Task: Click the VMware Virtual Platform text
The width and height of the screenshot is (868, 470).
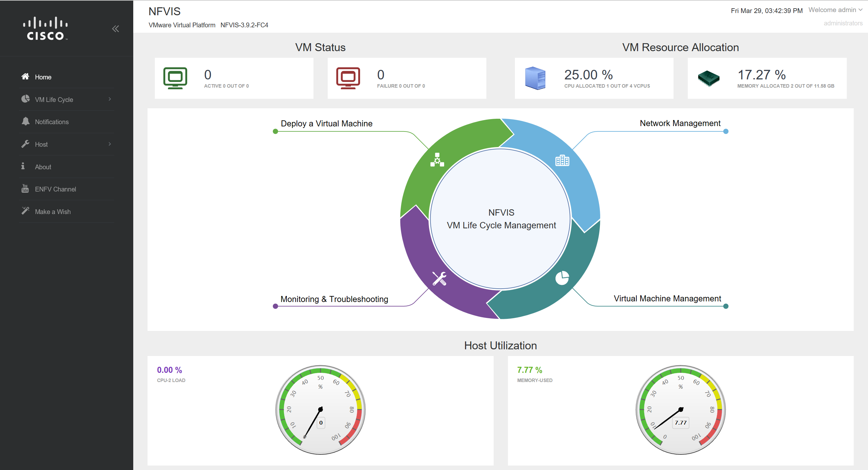Action: (182, 25)
